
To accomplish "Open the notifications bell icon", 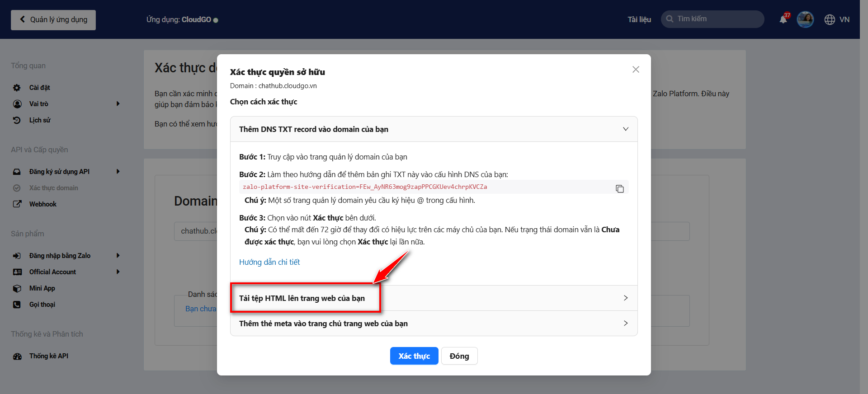I will pos(783,19).
